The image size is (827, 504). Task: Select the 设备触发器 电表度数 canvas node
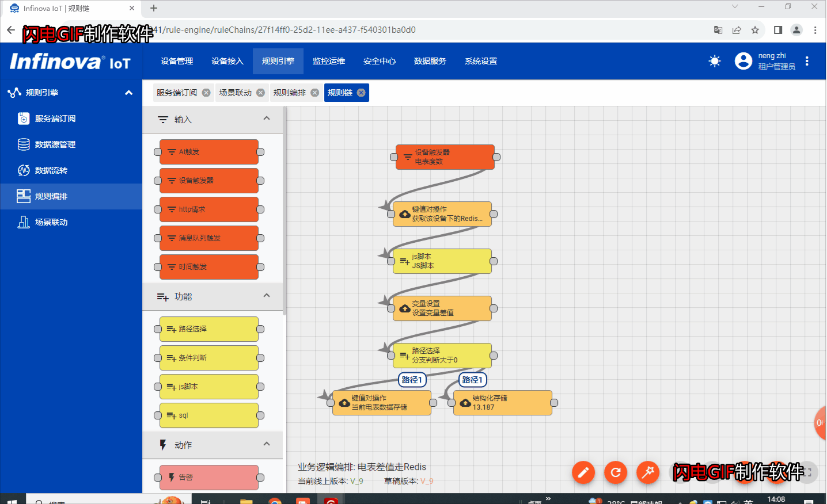click(445, 157)
